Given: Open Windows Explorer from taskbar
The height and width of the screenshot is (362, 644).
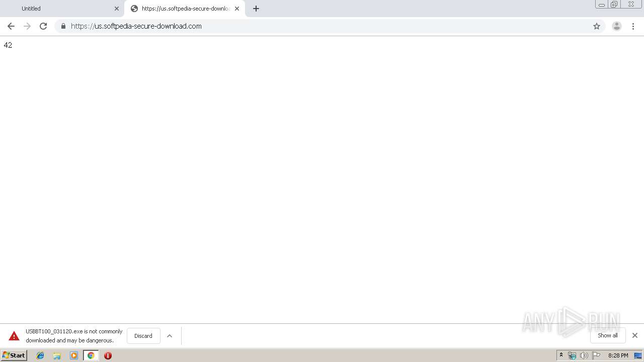Looking at the screenshot, I should 57,355.
